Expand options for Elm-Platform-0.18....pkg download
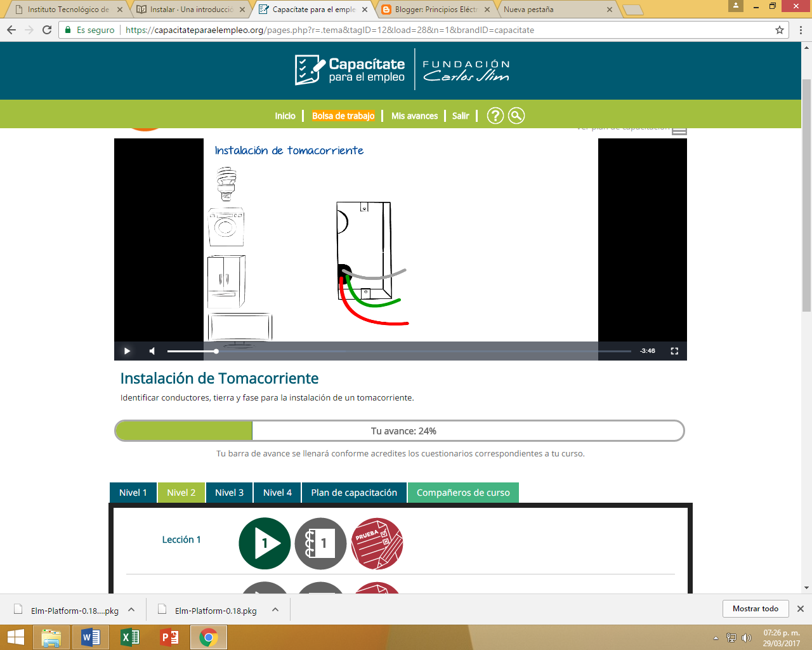This screenshot has height=650, width=812. (131, 610)
